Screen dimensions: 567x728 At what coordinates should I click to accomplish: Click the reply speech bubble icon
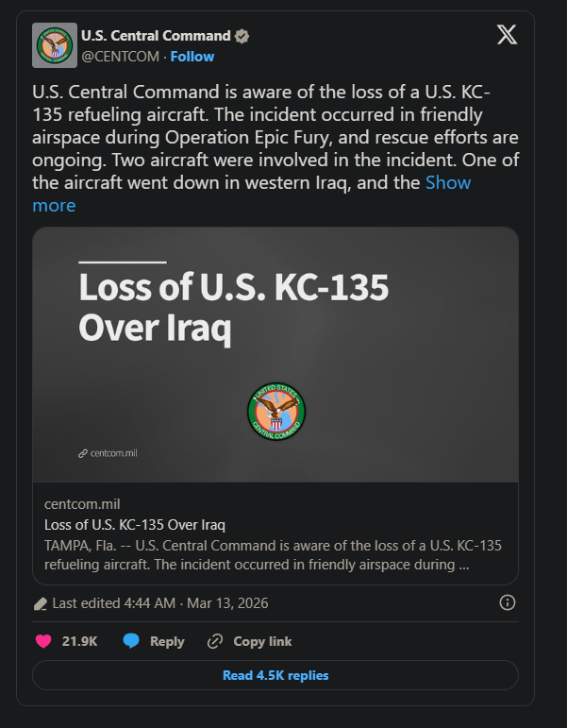(131, 641)
